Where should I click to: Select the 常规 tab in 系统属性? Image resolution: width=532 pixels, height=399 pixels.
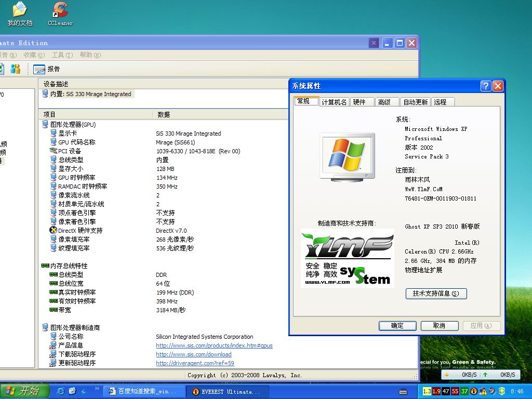pyautogui.click(x=307, y=101)
